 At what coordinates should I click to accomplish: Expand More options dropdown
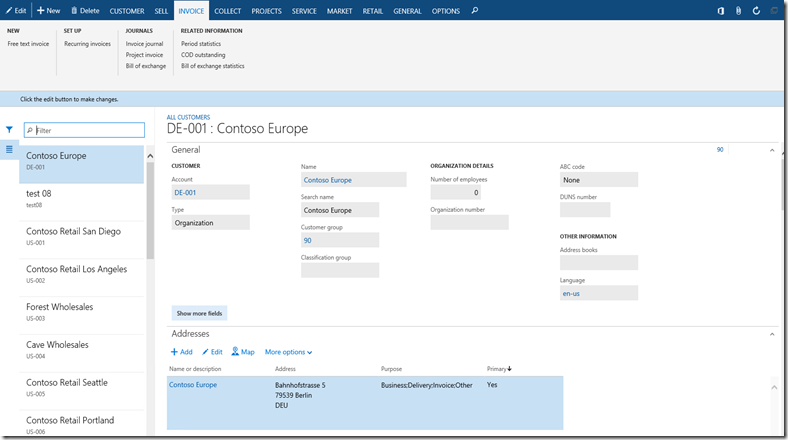coord(288,352)
